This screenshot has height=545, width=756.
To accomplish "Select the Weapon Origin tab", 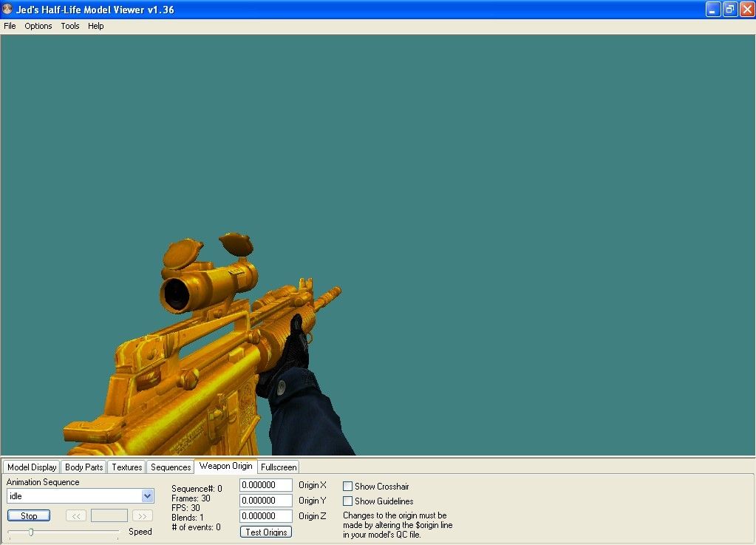I will click(225, 466).
